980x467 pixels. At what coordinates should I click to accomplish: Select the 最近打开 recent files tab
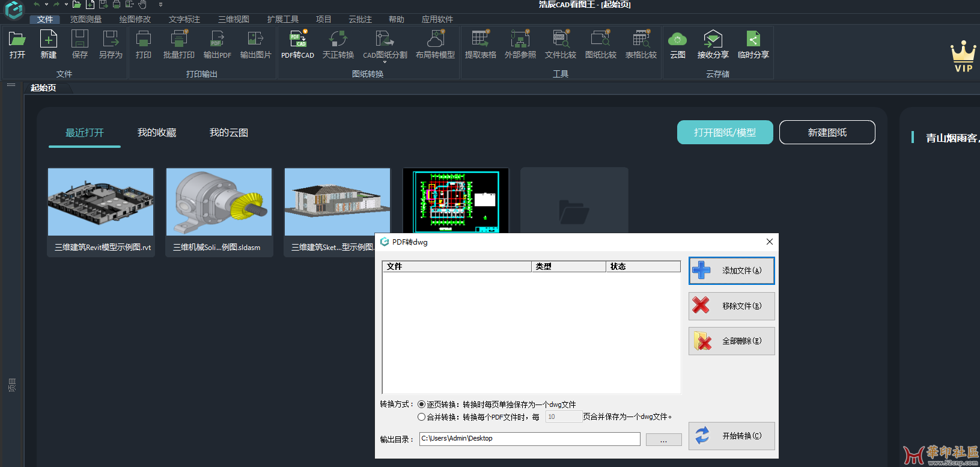pos(85,133)
